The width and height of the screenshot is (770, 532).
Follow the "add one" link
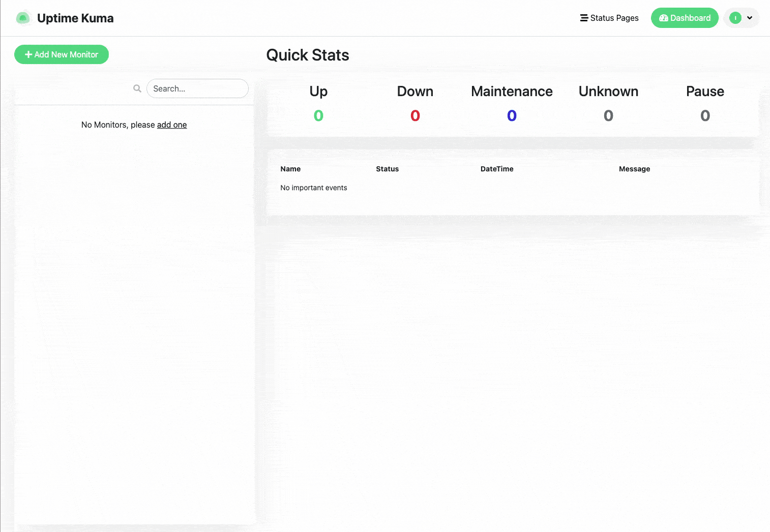click(x=172, y=125)
